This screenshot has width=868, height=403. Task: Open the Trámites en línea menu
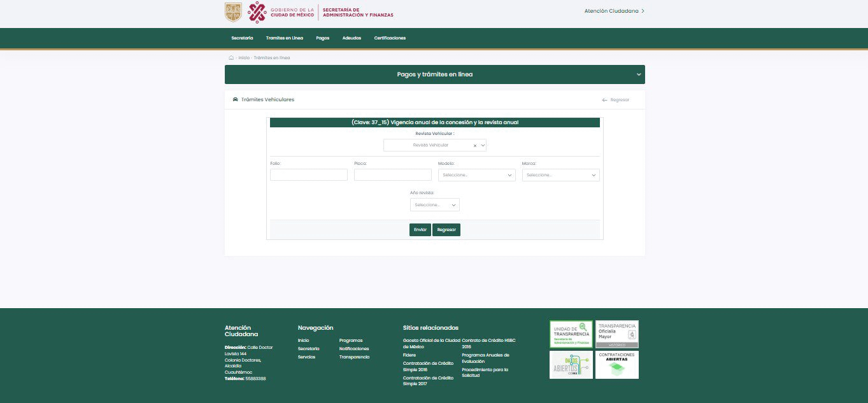285,38
